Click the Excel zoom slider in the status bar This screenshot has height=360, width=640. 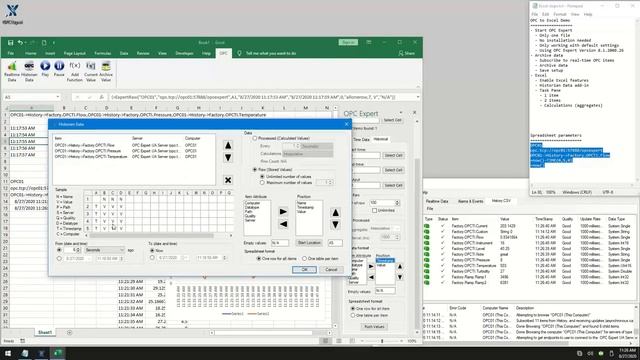[382, 341]
